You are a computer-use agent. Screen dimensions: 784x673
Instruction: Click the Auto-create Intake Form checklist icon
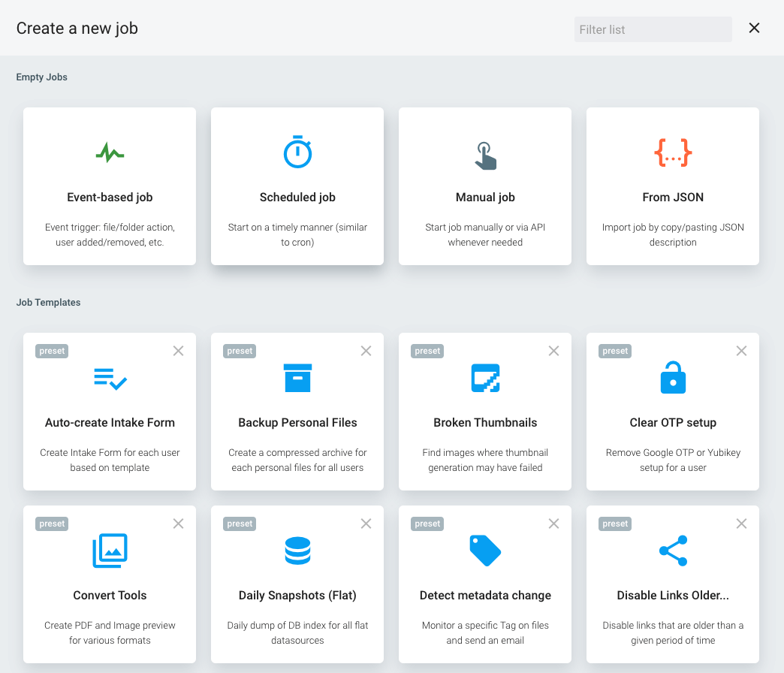[110, 379]
